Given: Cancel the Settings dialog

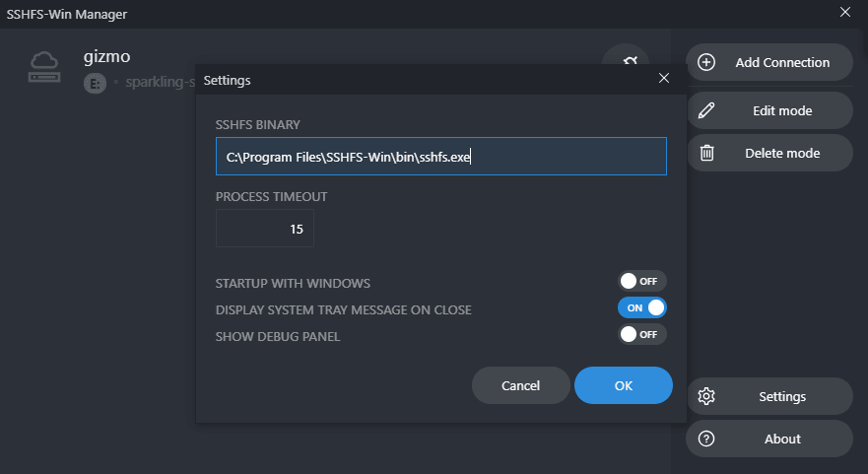Looking at the screenshot, I should (520, 385).
